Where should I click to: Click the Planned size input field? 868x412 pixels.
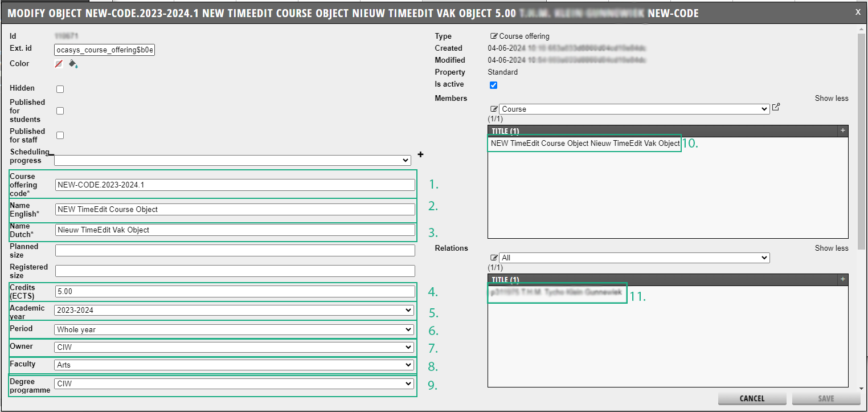point(235,251)
